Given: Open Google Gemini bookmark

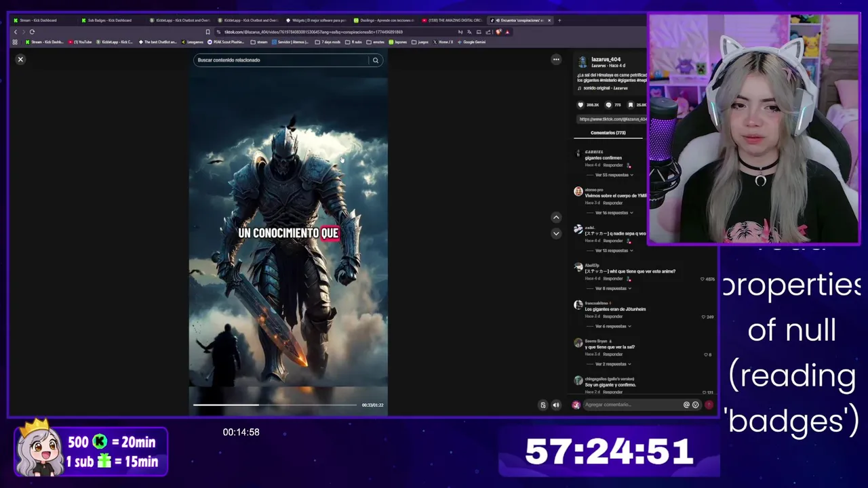Looking at the screenshot, I should [471, 42].
